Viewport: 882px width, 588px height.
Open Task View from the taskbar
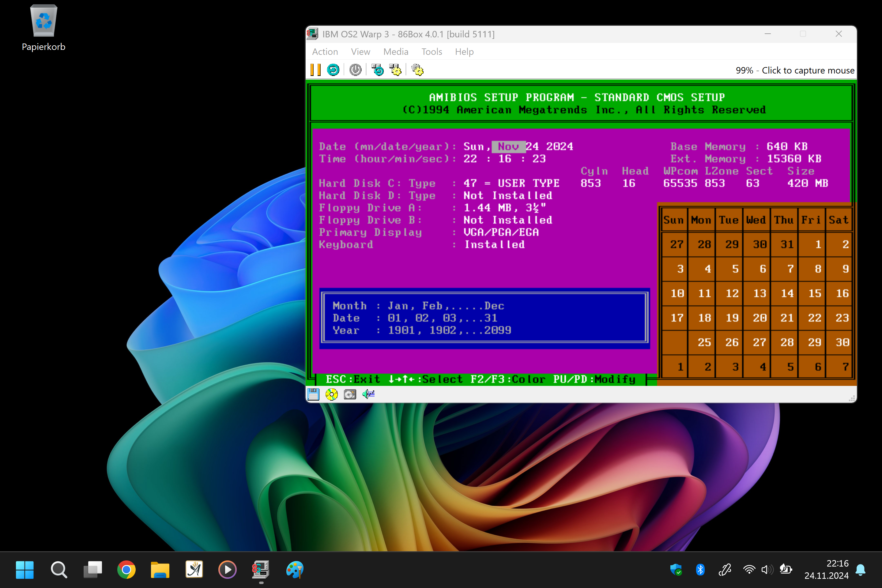click(92, 570)
